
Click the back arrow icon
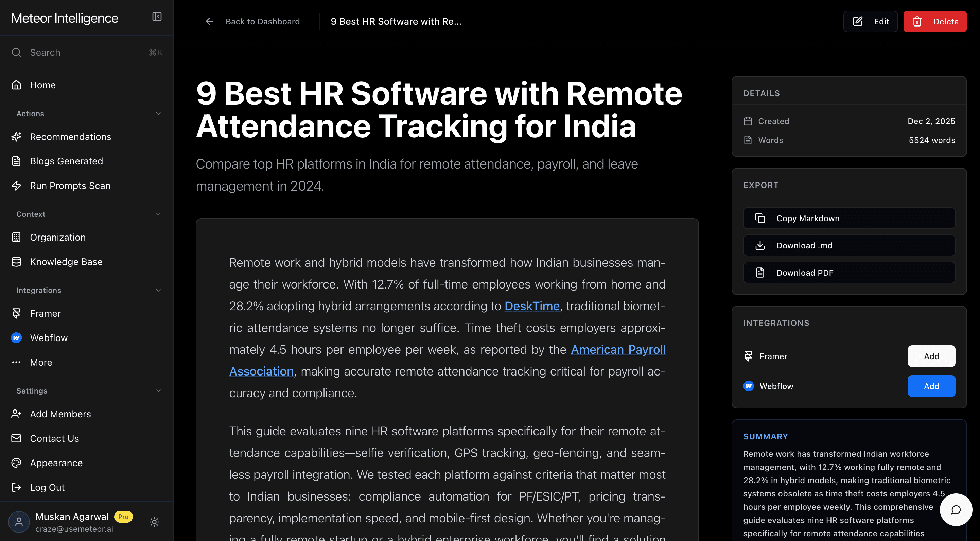click(209, 22)
